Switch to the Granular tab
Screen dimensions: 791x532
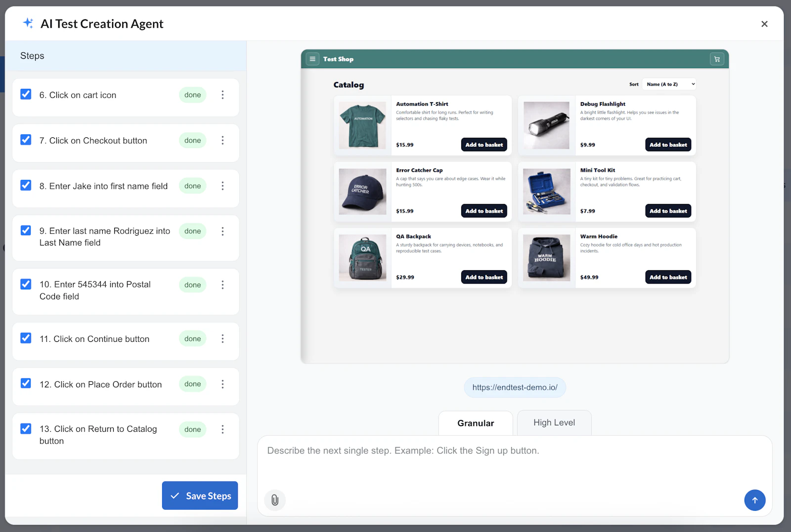click(476, 423)
